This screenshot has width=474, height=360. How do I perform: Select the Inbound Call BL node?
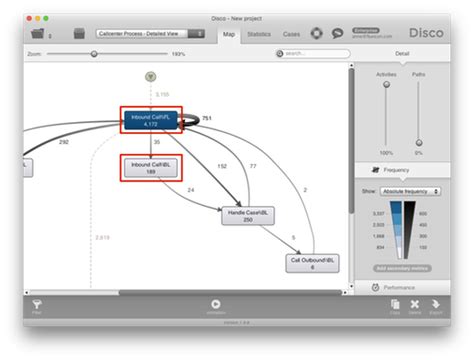tap(151, 168)
